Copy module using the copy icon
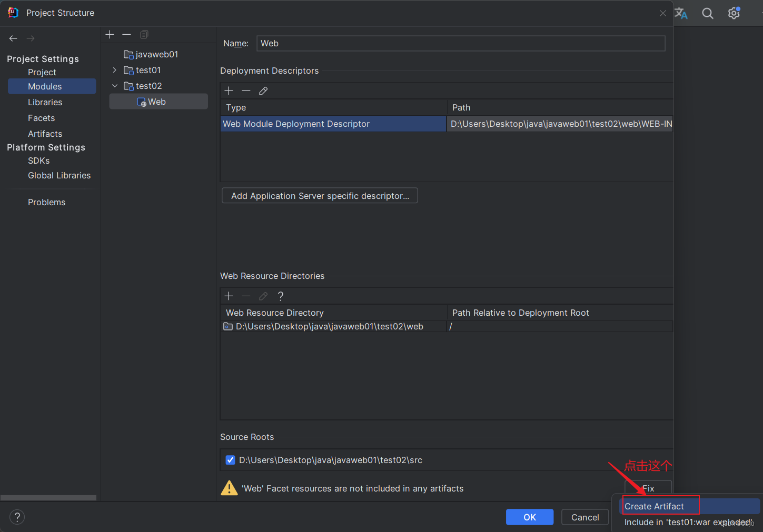 (144, 34)
